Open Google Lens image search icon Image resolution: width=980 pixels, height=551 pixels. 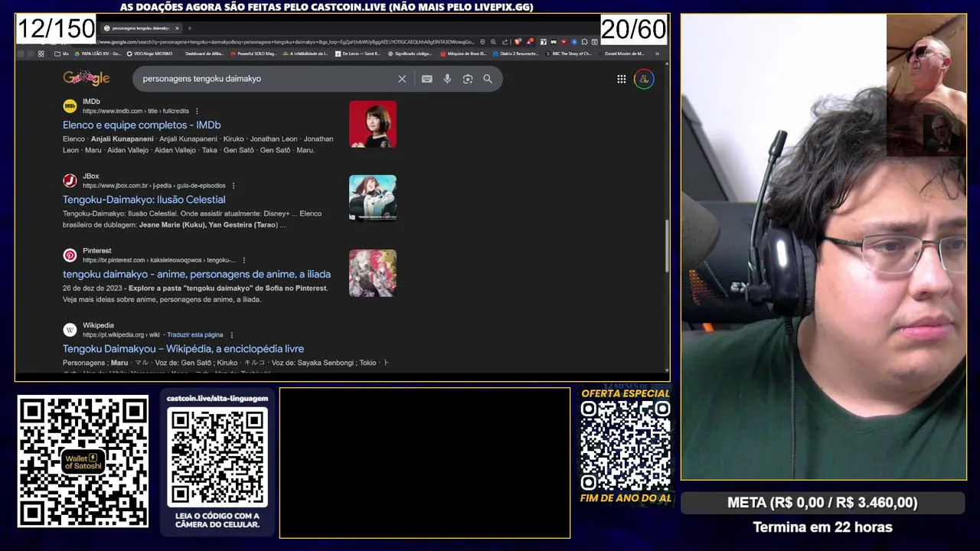pyautogui.click(x=468, y=79)
